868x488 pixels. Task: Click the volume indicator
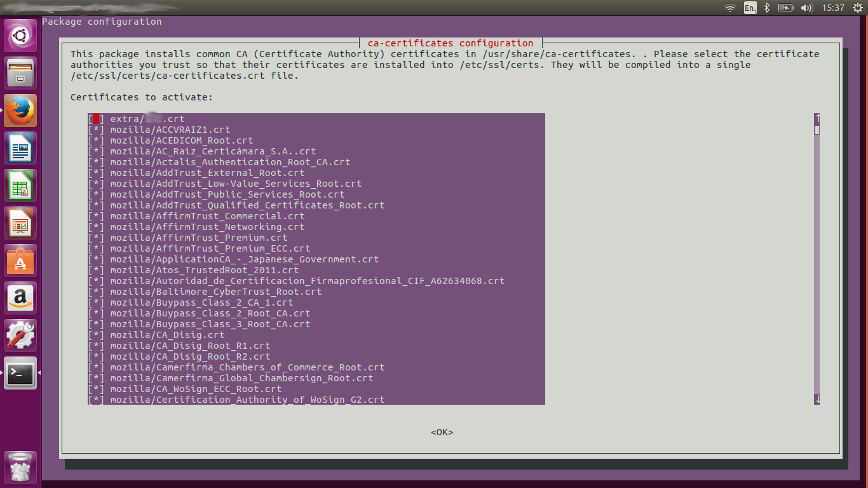[x=808, y=8]
